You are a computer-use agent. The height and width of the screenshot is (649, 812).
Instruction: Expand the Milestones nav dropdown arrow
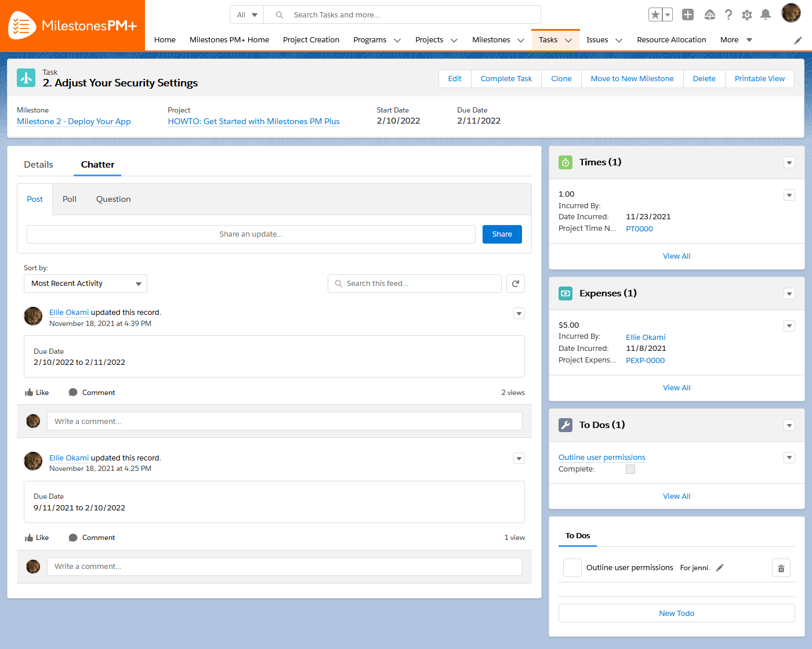pos(521,40)
